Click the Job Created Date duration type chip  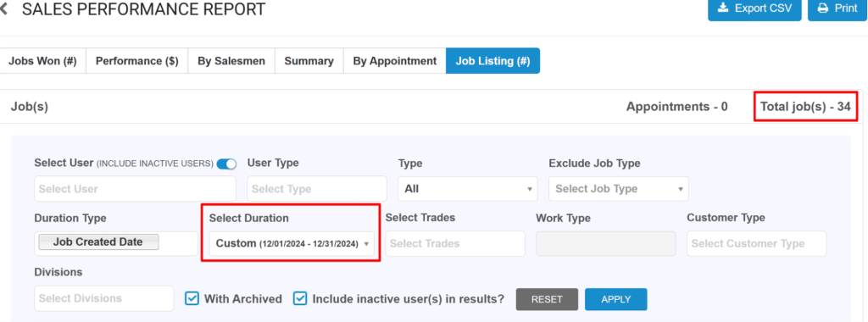tap(98, 241)
